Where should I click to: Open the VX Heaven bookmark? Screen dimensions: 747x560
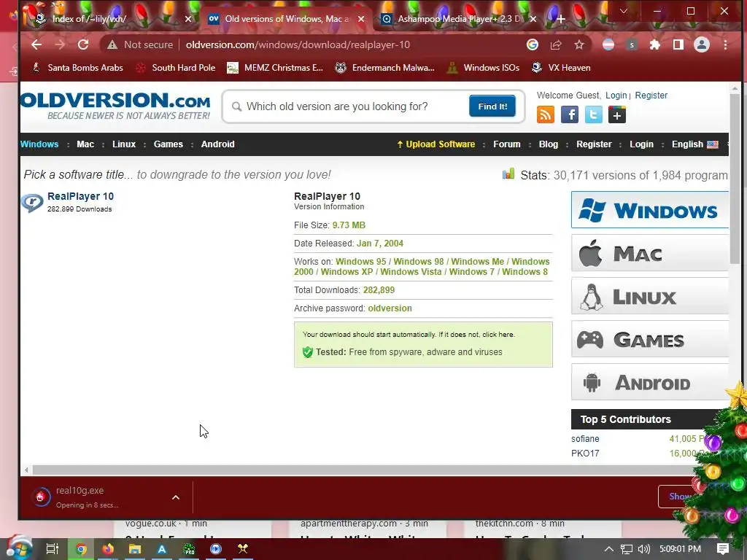pyautogui.click(x=561, y=68)
